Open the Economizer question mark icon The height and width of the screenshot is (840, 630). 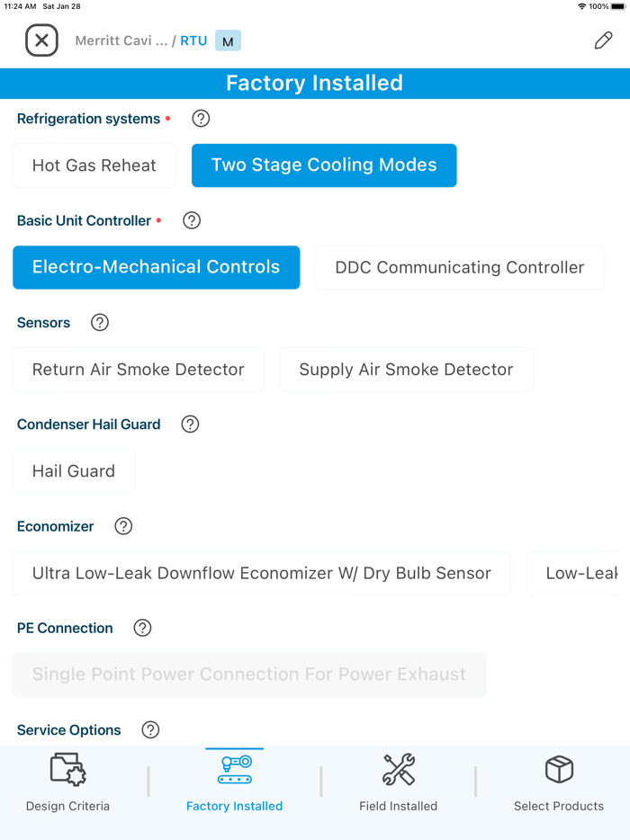[x=123, y=526]
